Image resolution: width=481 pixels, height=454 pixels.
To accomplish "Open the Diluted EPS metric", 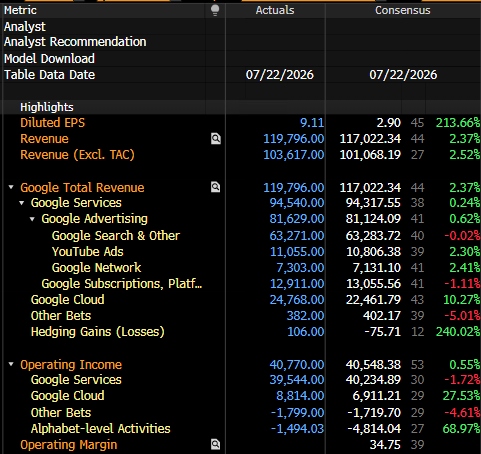I will click(53, 123).
